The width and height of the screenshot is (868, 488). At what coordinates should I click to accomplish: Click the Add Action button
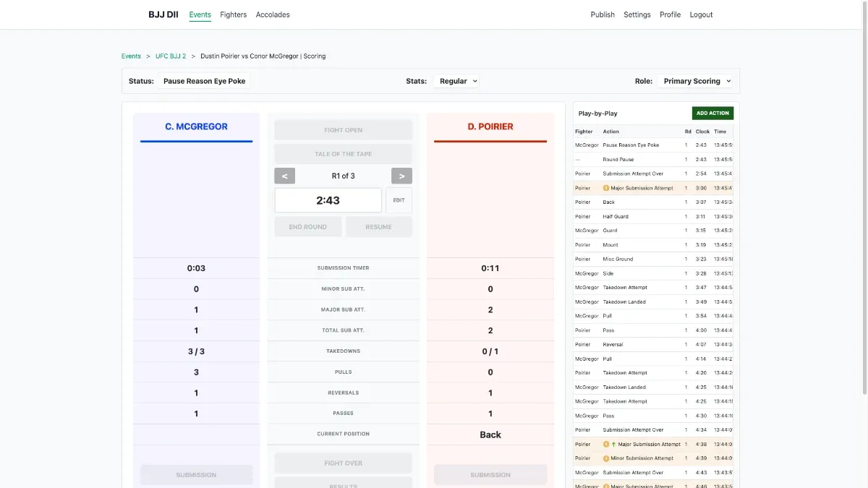[x=712, y=114]
